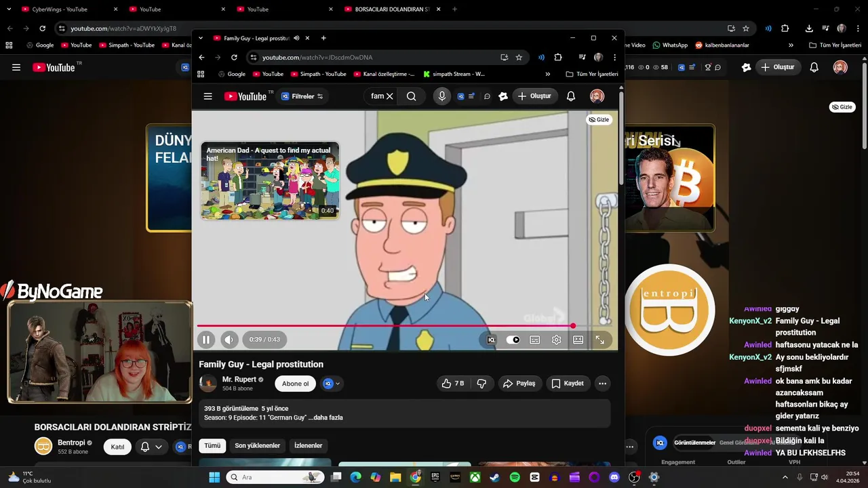Mute the video player volume
The image size is (868, 488).
229,340
